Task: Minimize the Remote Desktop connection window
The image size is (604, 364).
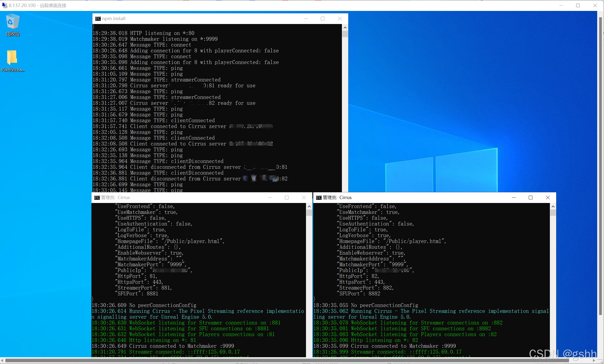Action: point(561,5)
